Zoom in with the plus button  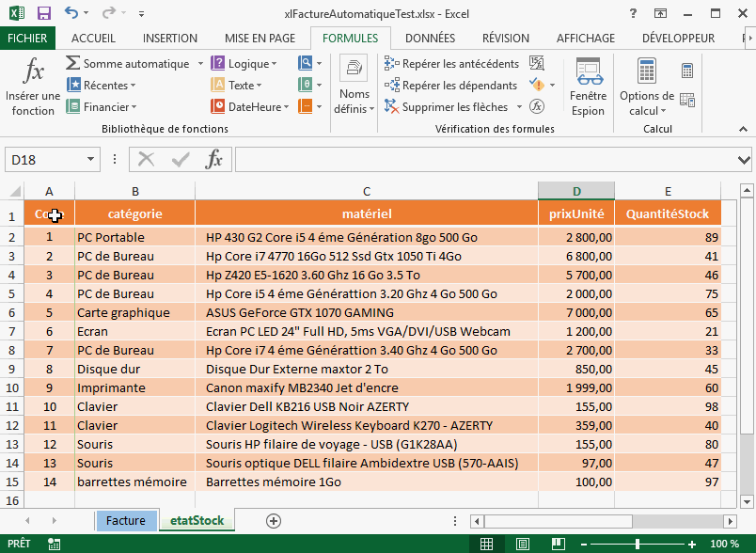pos(692,545)
